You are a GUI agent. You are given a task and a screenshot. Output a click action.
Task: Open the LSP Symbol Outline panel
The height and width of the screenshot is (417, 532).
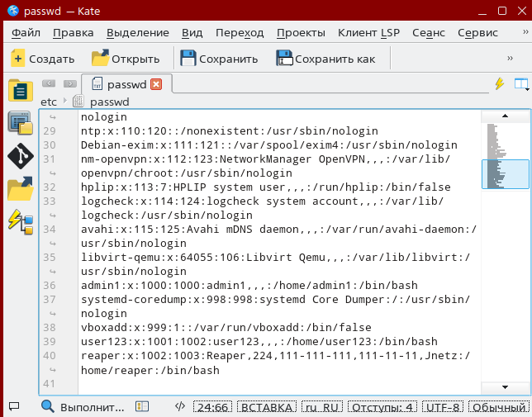[x=21, y=222]
